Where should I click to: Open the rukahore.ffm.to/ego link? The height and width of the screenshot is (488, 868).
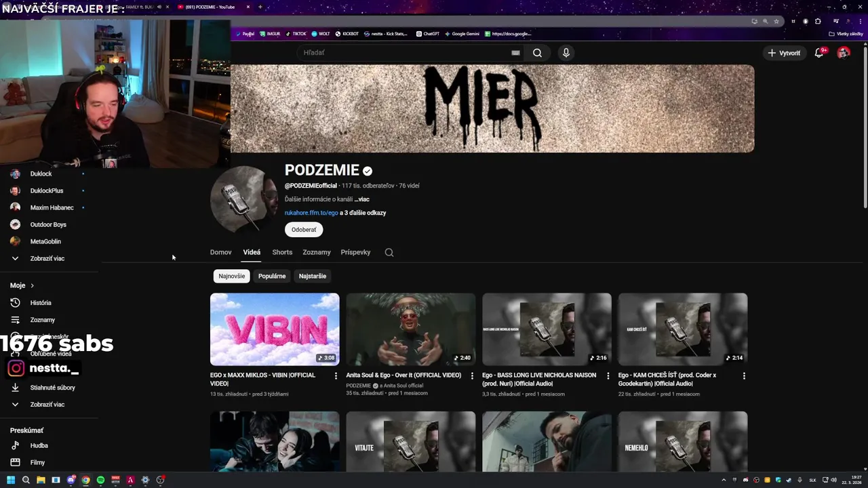pos(311,213)
